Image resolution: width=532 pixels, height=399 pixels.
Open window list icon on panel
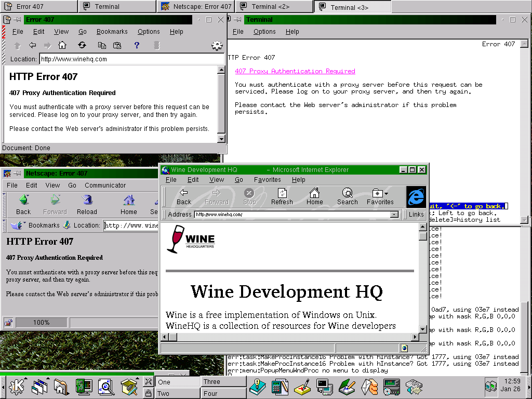(x=39, y=387)
